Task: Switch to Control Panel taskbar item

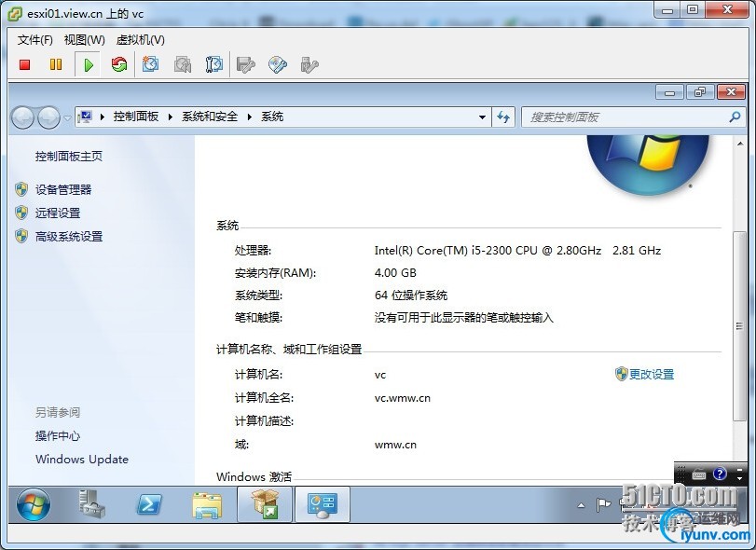Action: coord(323,504)
